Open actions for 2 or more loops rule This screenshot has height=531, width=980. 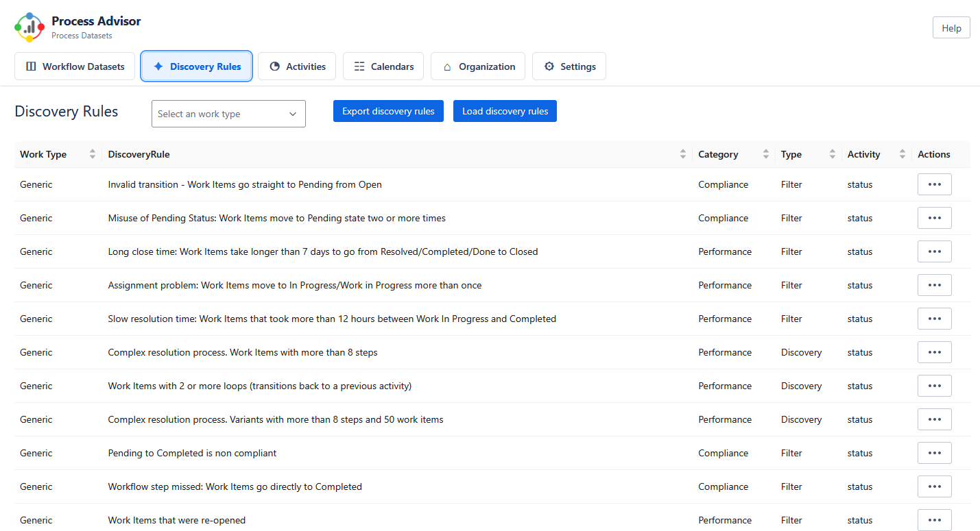tap(934, 386)
